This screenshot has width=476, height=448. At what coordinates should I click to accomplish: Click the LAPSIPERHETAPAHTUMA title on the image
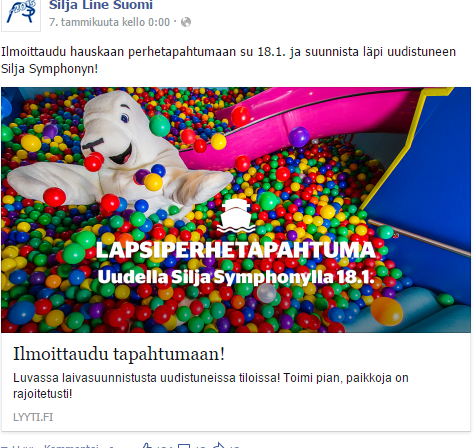click(x=236, y=250)
